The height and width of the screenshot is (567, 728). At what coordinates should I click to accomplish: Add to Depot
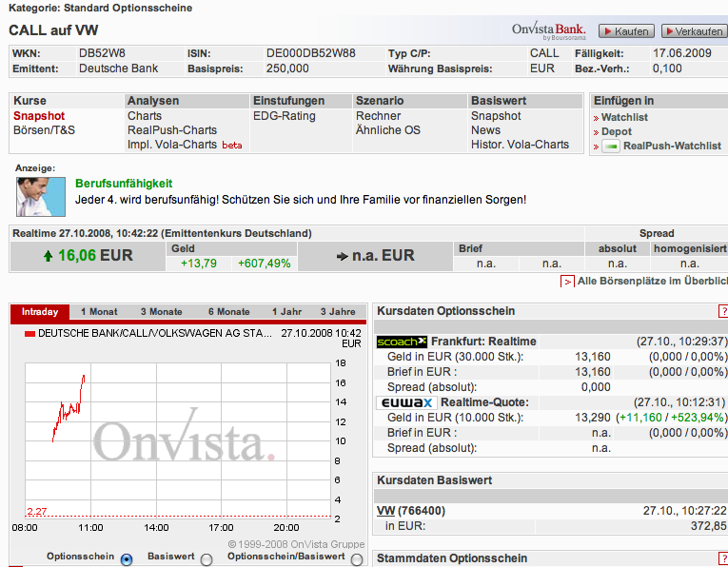[x=616, y=132]
